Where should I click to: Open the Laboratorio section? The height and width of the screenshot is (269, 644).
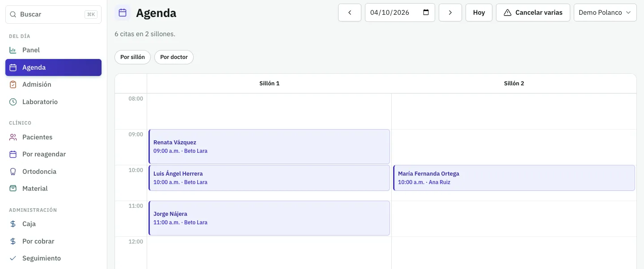pos(54,102)
